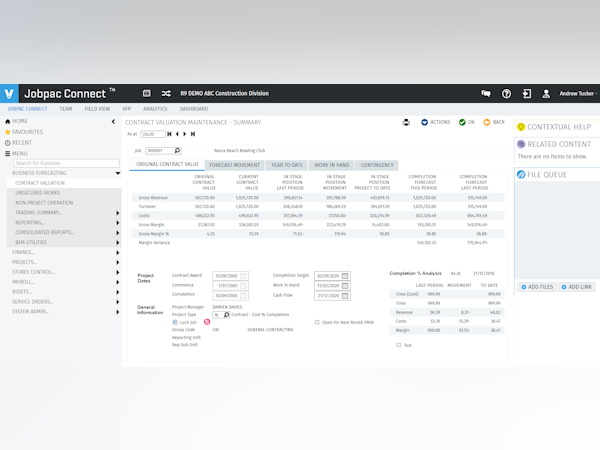Viewport: 600px width, 450px height.
Task: Enable Open for Next Month checkbox
Action: click(317, 322)
